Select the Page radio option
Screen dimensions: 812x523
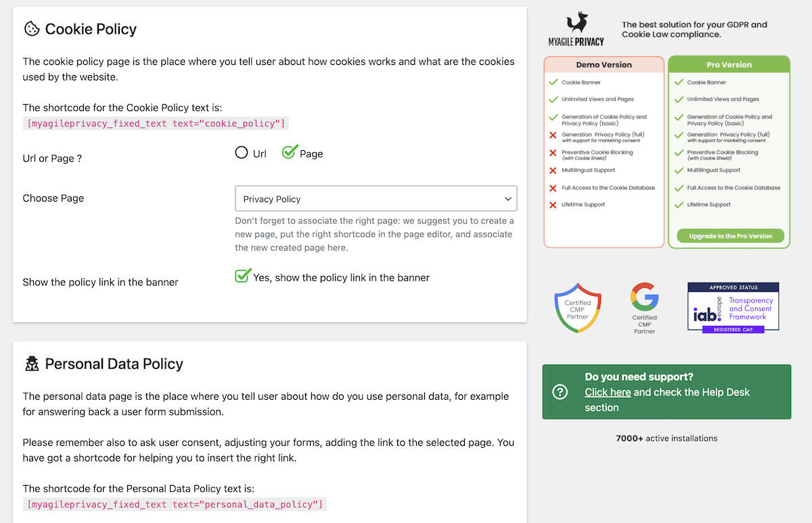pyautogui.click(x=290, y=152)
